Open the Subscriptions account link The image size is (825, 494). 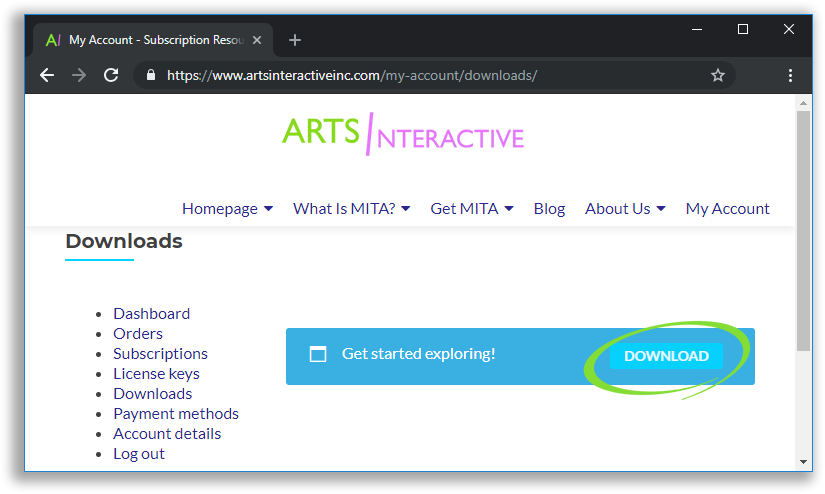coord(160,354)
